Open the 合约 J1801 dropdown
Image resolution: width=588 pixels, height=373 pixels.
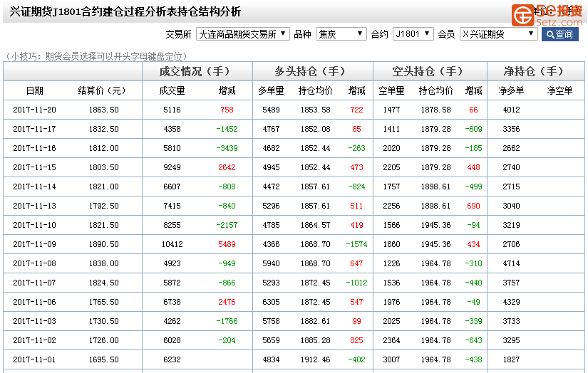coord(413,34)
